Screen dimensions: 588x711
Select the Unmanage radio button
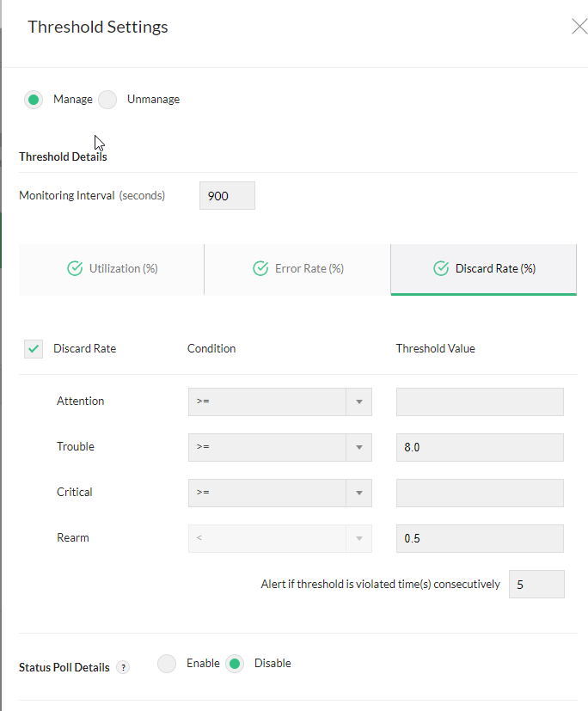click(107, 100)
